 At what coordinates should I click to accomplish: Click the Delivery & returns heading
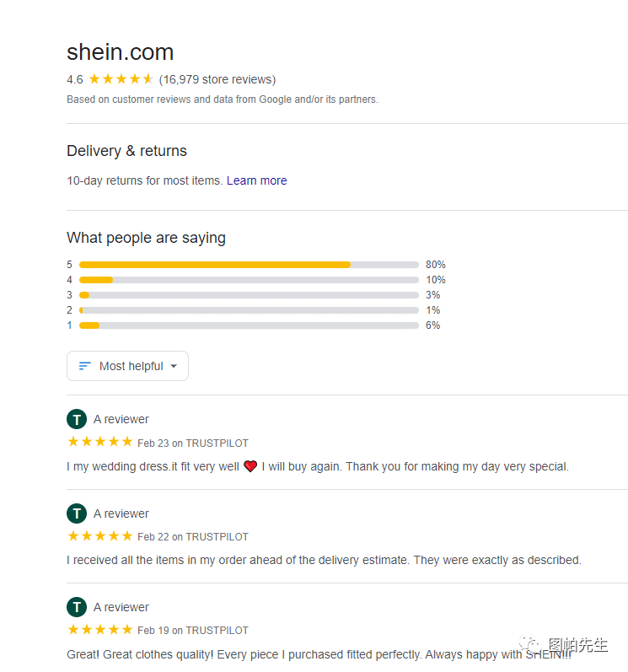(126, 151)
